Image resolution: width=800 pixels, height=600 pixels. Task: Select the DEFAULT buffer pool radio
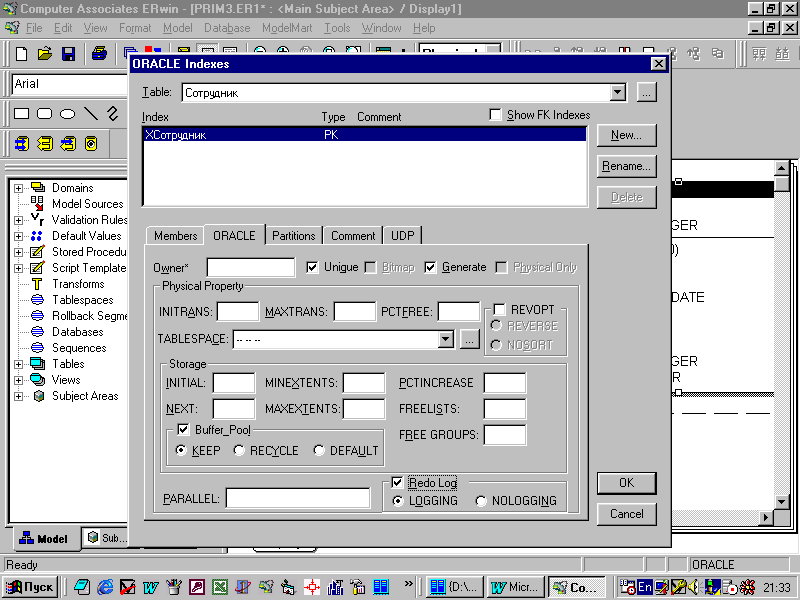[319, 451]
